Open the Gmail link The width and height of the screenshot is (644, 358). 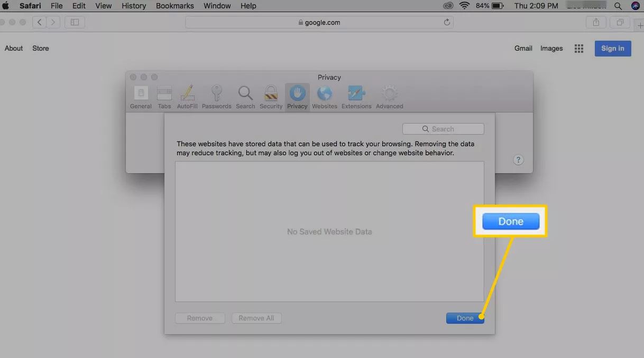click(x=523, y=48)
